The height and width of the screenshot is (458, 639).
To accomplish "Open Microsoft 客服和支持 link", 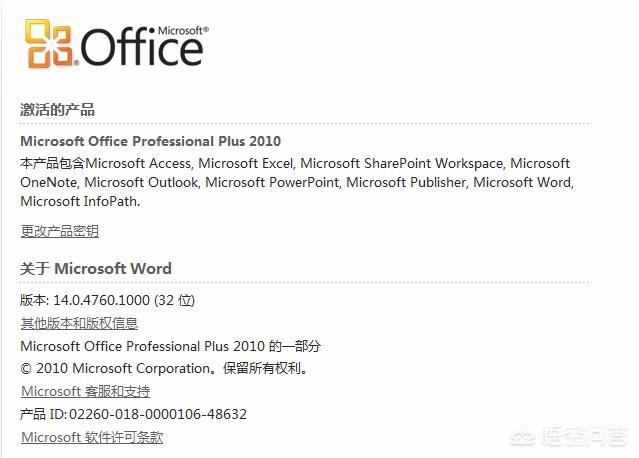I will (85, 391).
